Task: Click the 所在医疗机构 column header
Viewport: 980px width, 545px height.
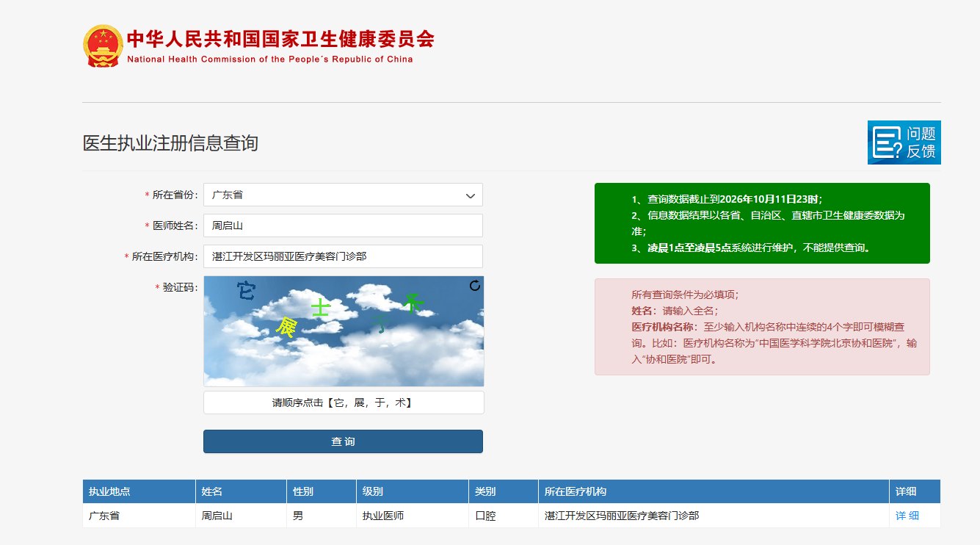Action: [x=714, y=491]
